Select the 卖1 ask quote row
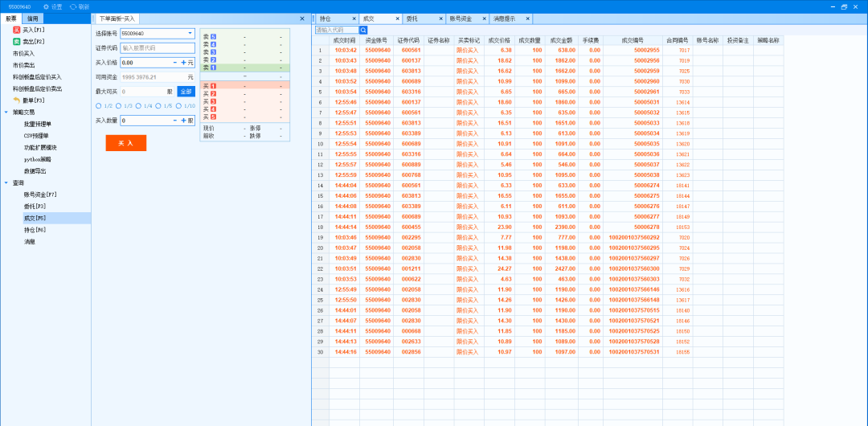This screenshot has height=426, width=868. coord(244,67)
